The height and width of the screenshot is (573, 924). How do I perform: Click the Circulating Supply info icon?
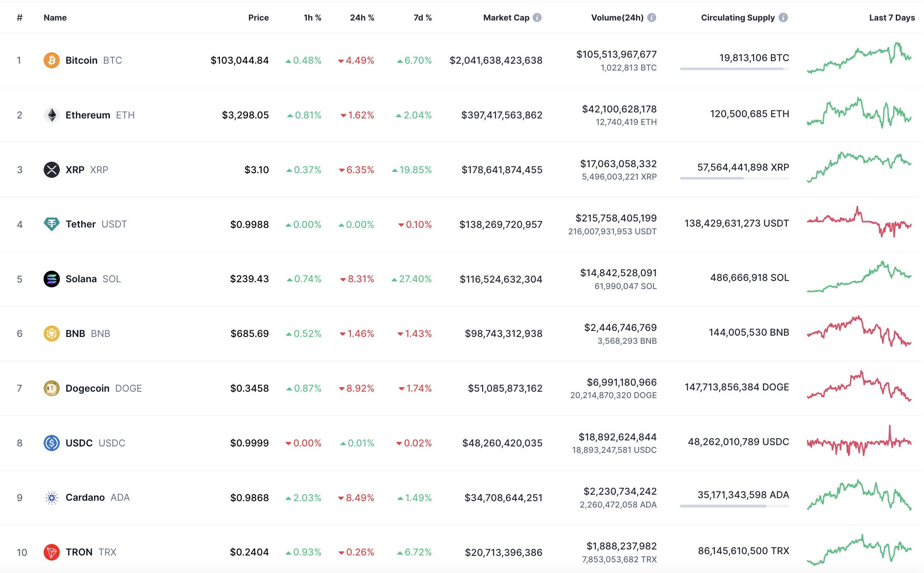click(783, 18)
